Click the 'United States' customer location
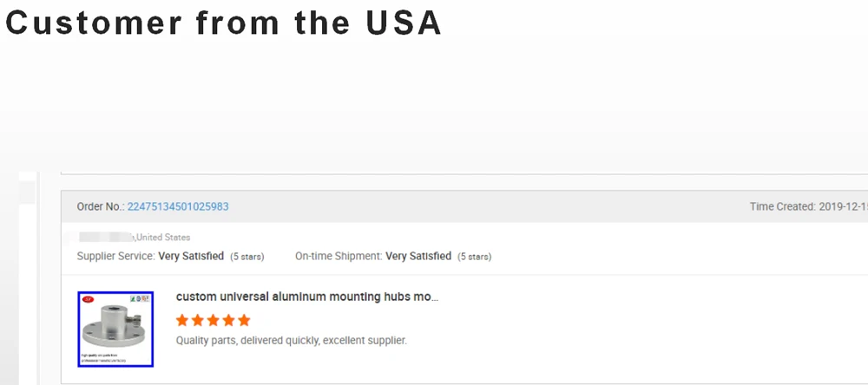 [163, 237]
